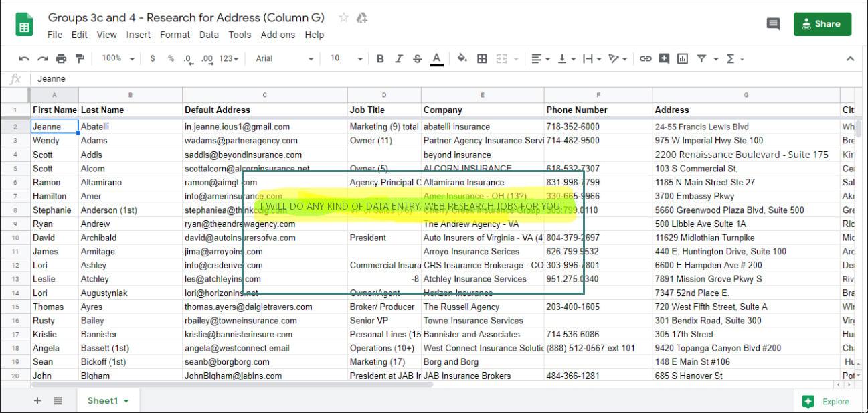
Task: Open the text color picker
Action: (436, 58)
